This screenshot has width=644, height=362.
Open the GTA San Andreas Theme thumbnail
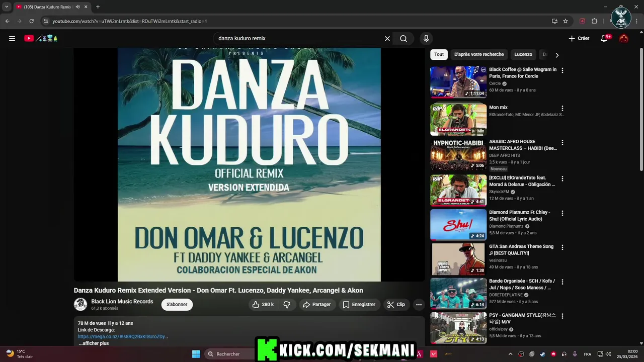(x=458, y=259)
